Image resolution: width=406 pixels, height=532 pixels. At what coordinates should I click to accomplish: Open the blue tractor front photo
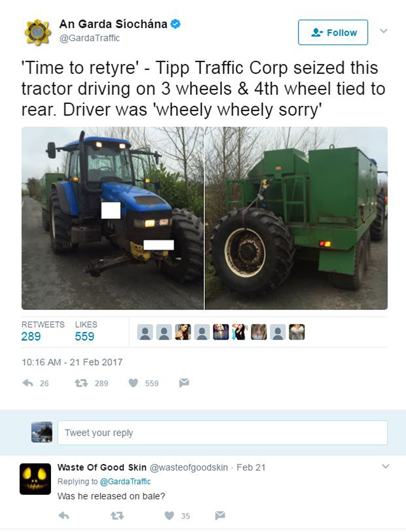(x=113, y=218)
